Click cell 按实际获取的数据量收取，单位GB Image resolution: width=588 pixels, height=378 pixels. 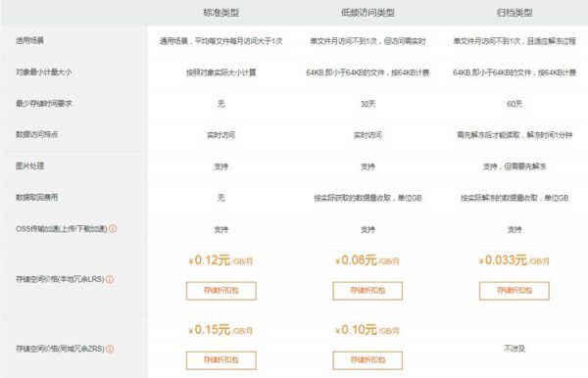367,198
